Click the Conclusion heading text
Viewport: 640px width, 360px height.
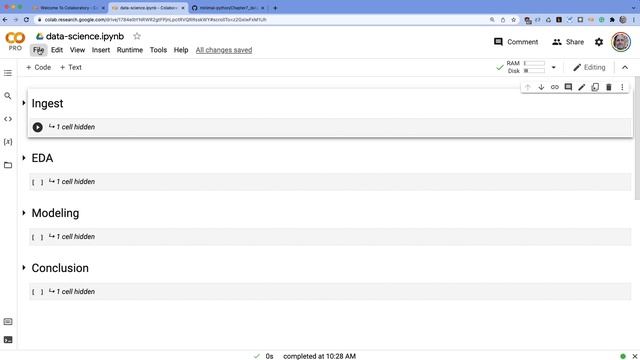click(x=60, y=268)
